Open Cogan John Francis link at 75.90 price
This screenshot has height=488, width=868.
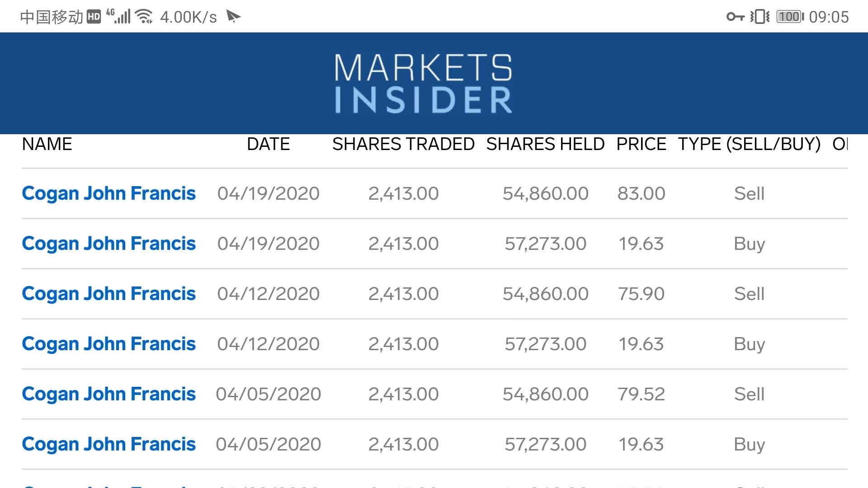coord(108,294)
